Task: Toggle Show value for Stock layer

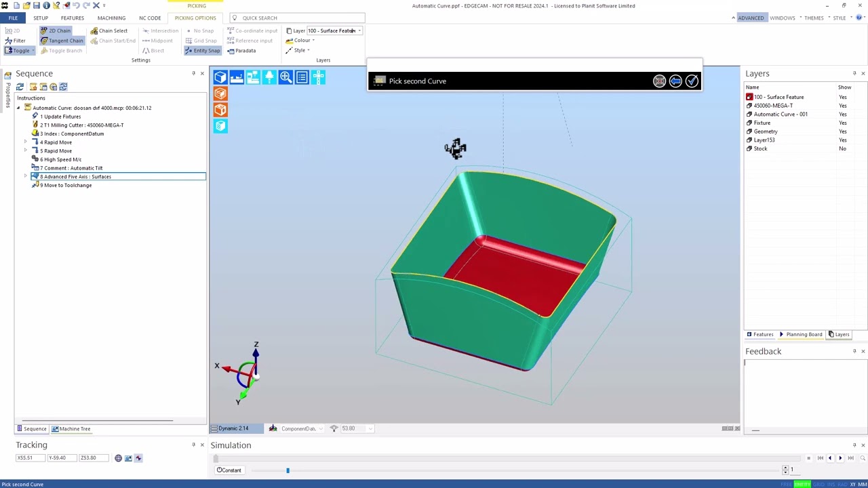Action: (842, 148)
